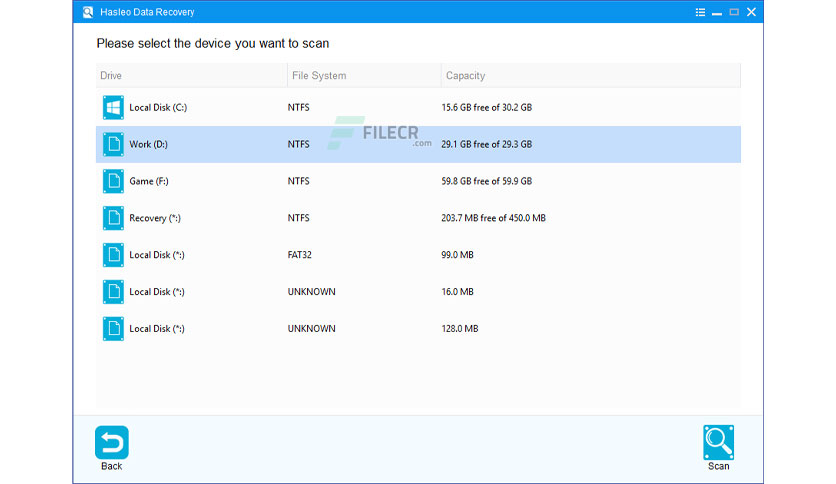Select the Game (F:) drive name
Viewport: 836px width, 484px height.
149,181
